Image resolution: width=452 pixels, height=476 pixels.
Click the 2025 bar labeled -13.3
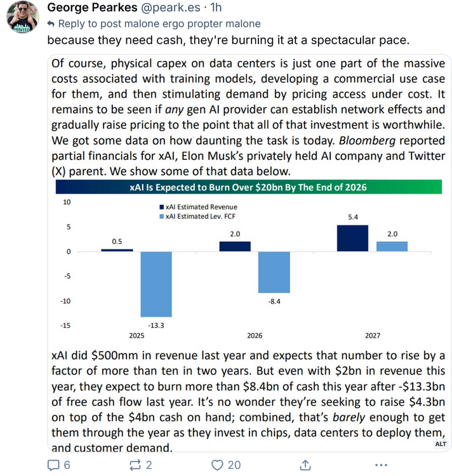coord(156,284)
